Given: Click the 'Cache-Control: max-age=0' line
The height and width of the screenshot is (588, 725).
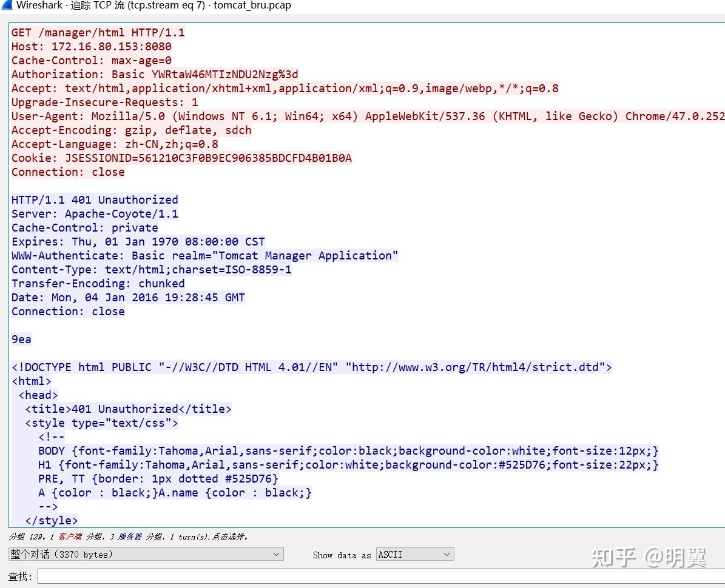Looking at the screenshot, I should pos(92,61).
